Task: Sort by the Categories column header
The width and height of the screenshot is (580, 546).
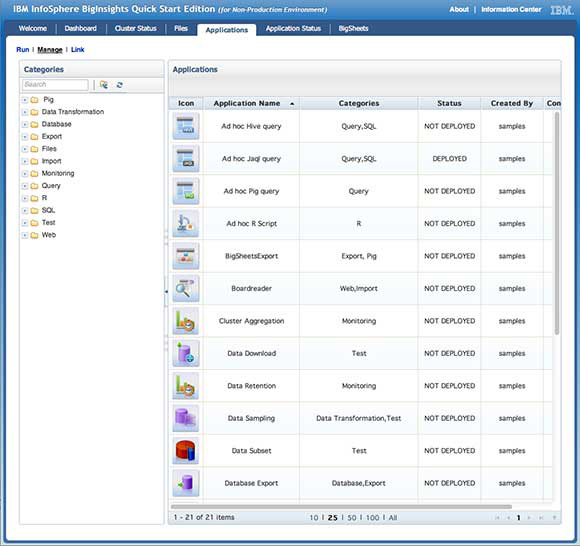Action: coord(359,104)
